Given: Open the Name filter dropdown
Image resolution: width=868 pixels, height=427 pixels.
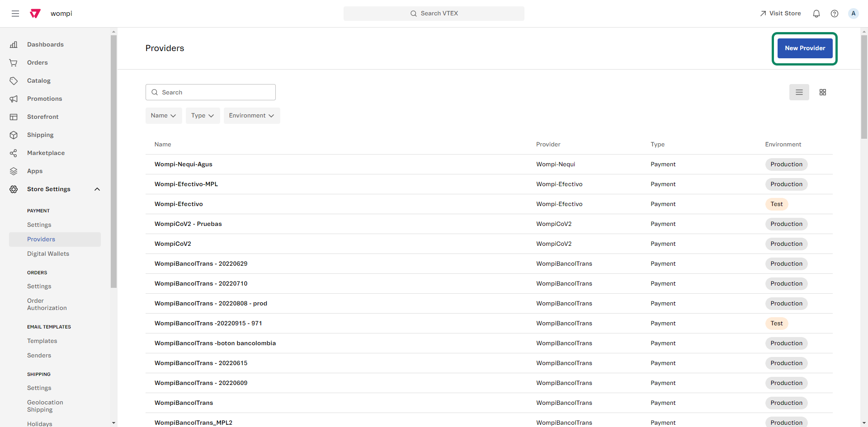Looking at the screenshot, I should (x=163, y=116).
